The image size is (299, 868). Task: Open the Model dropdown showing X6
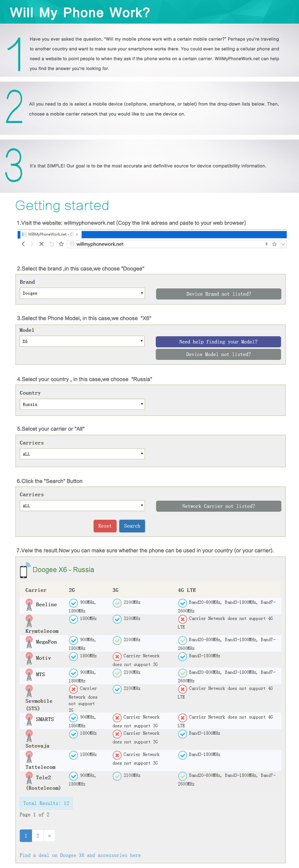click(82, 341)
